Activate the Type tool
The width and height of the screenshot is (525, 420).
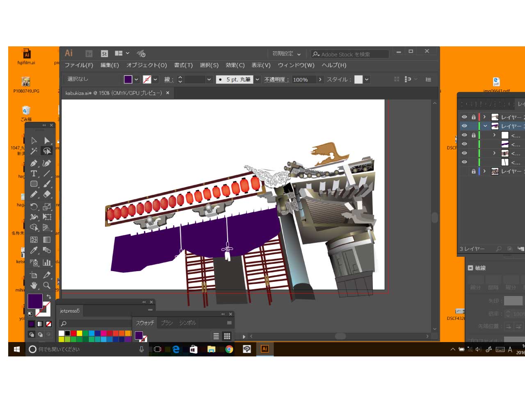point(34,173)
